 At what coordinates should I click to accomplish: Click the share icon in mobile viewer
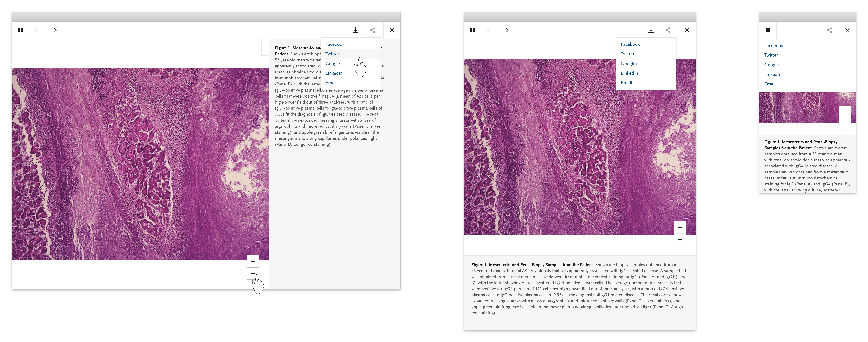[829, 30]
